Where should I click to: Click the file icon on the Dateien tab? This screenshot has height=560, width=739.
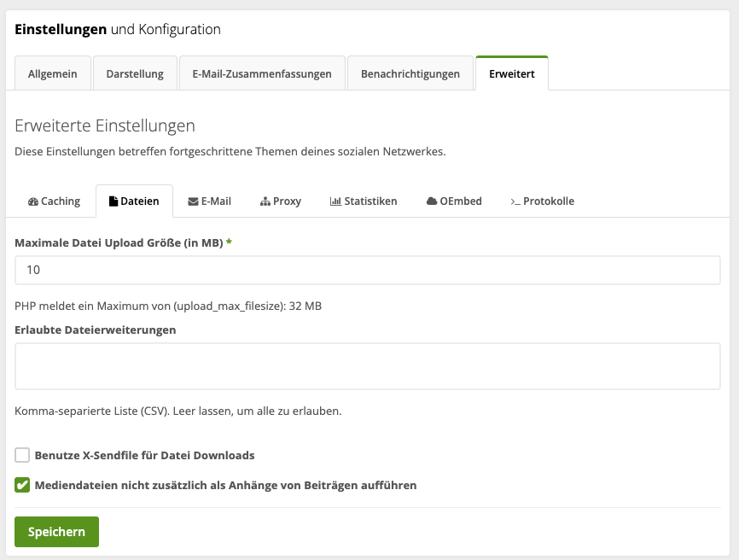pyautogui.click(x=111, y=200)
